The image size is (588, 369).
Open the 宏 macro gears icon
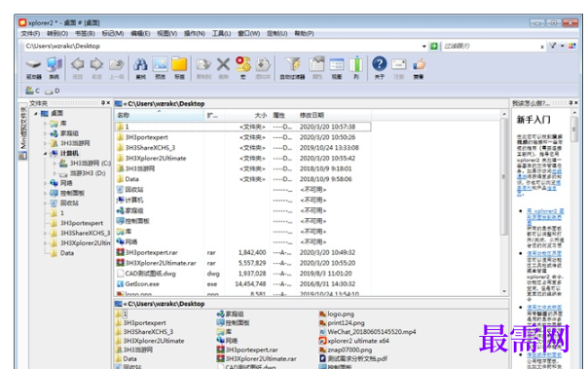pyautogui.click(x=242, y=68)
